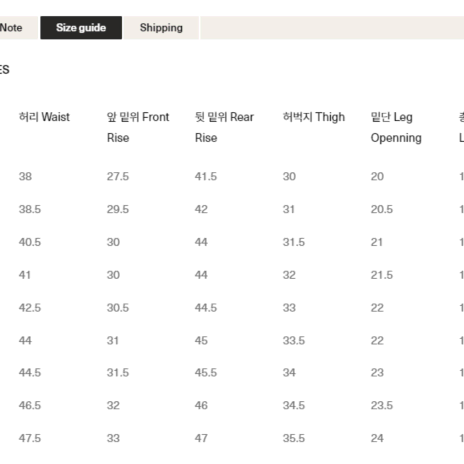Viewport: 464px width, 464px height.
Task: Click the front rise value 29.5
Action: click(118, 209)
